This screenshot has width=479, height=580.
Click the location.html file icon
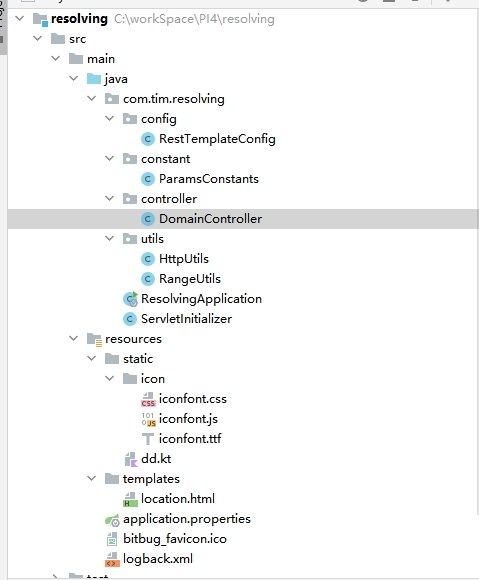click(x=130, y=499)
